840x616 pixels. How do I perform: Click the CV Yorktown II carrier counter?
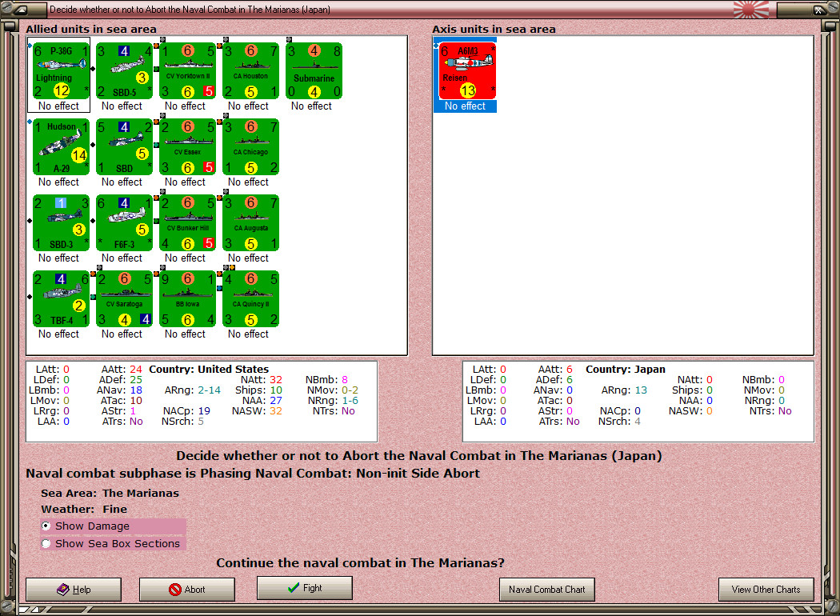coord(187,71)
